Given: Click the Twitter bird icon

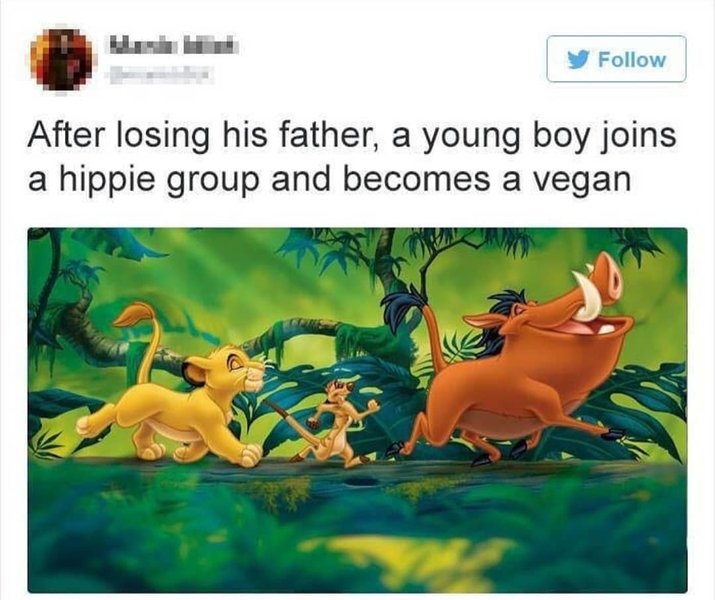Looking at the screenshot, I should (x=579, y=60).
